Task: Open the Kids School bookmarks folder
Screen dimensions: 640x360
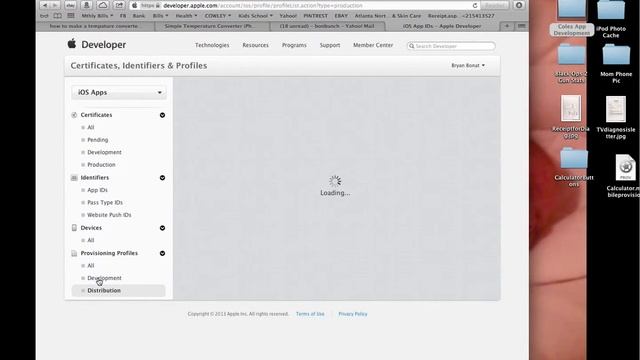Action: point(256,16)
